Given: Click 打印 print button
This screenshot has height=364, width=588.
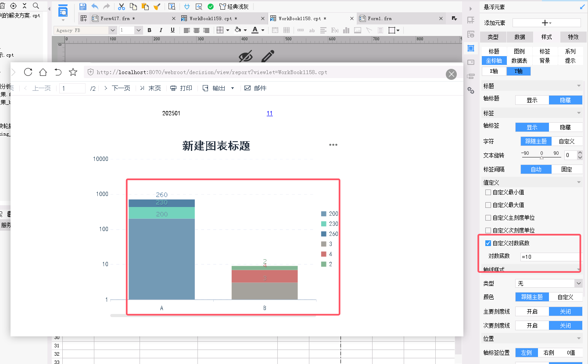Looking at the screenshot, I should click(x=181, y=88).
